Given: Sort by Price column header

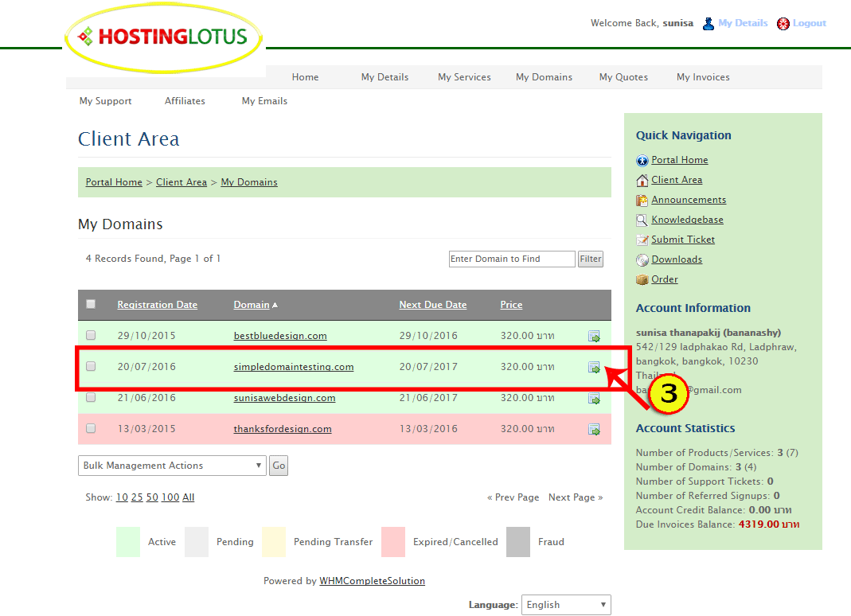Looking at the screenshot, I should tap(511, 305).
